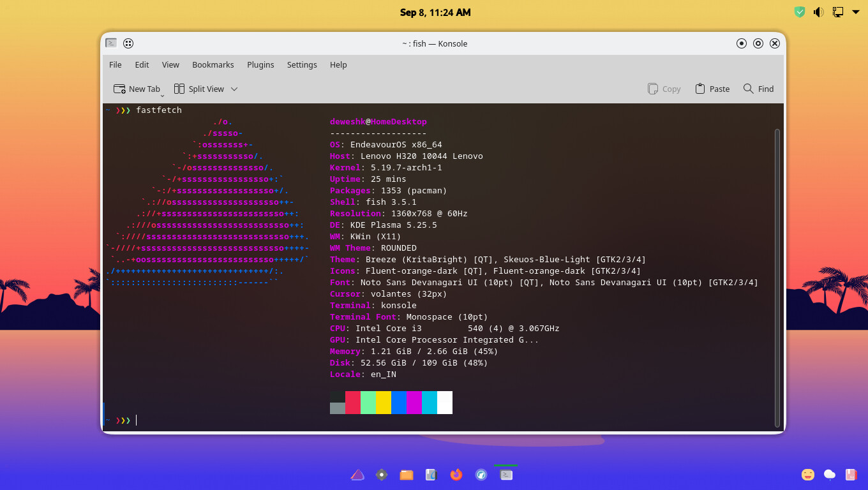Open the volume speaker tray icon
Viewport: 868px width, 490px height.
[x=818, y=12]
